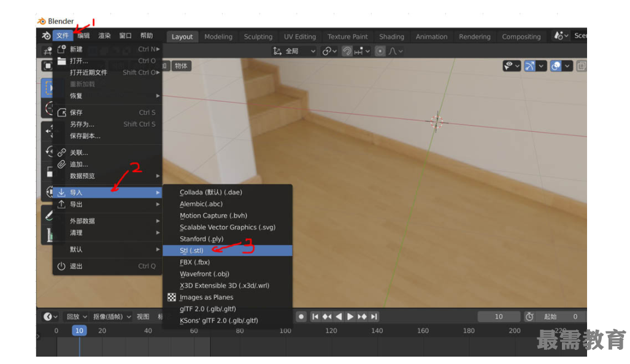
Task: Expand 数据预览 (Data Previews) submenu
Action: pyautogui.click(x=108, y=176)
